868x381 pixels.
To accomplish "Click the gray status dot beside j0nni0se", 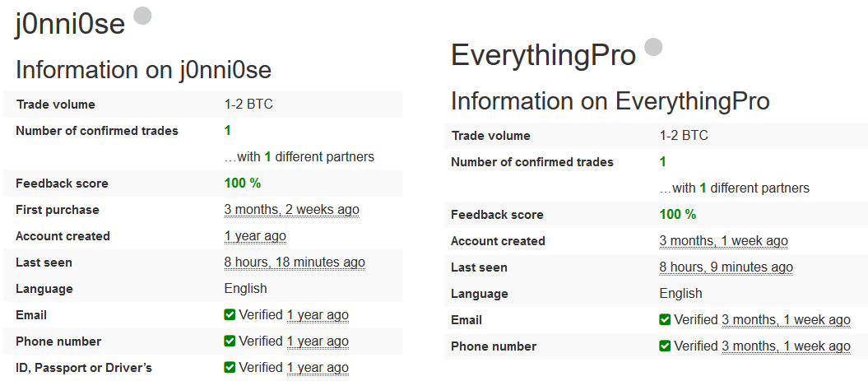I will [143, 16].
